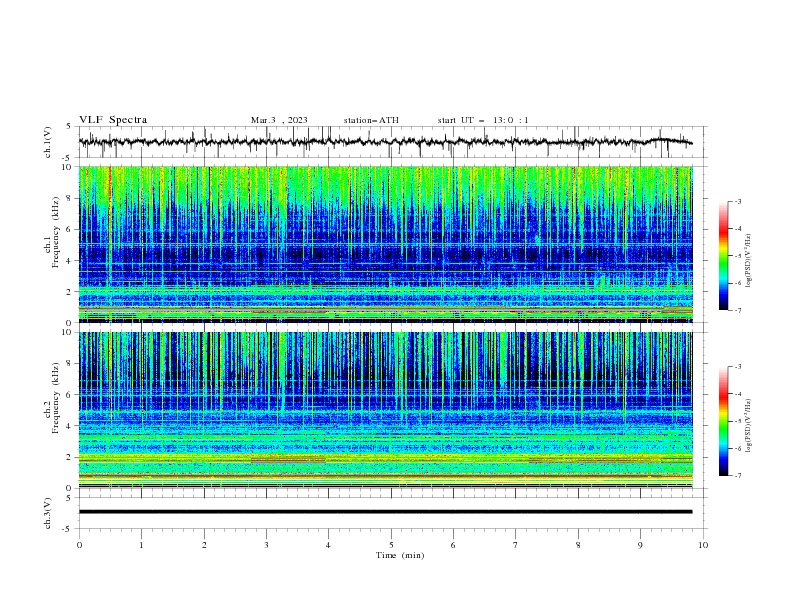This screenshot has width=792, height=612.
Task: Click the time axis tick label '9'
Action: coord(640,545)
